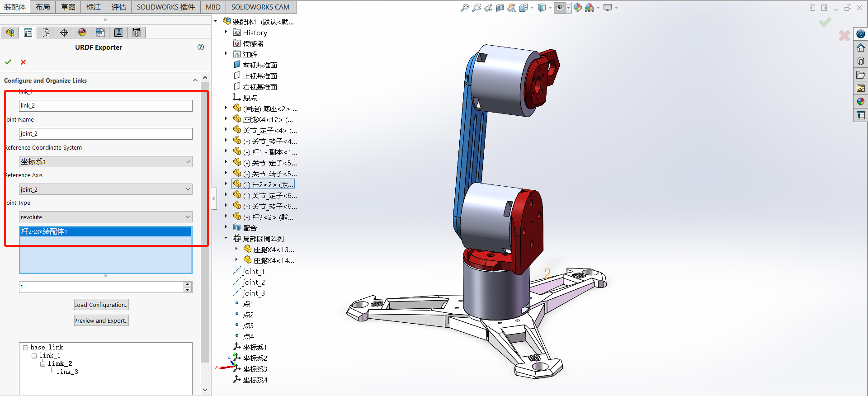
Task: Open the DimXpertManager crosshair tab icon
Action: (x=64, y=33)
